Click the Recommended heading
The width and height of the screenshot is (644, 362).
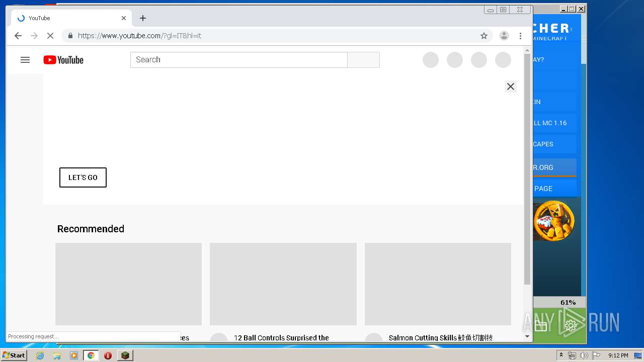pyautogui.click(x=91, y=229)
